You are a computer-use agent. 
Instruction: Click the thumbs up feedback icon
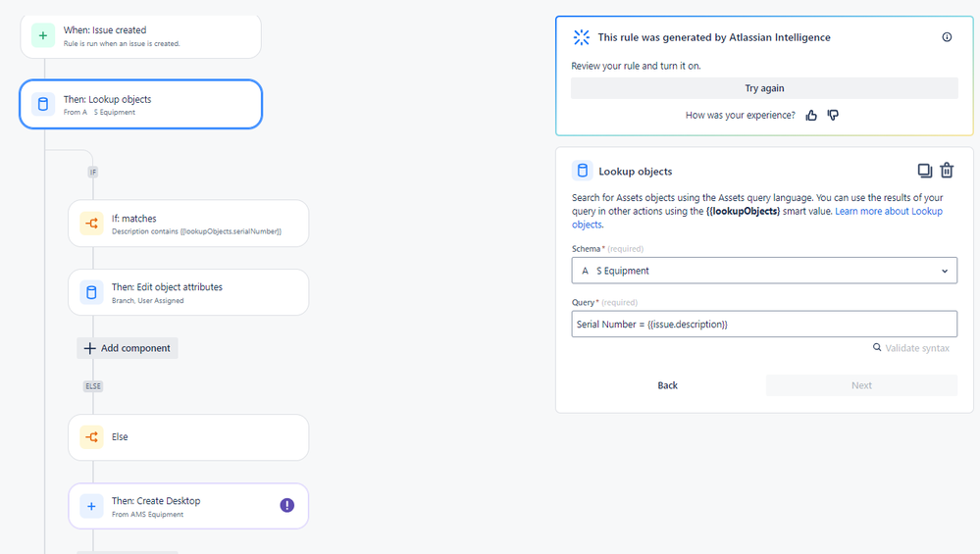811,115
